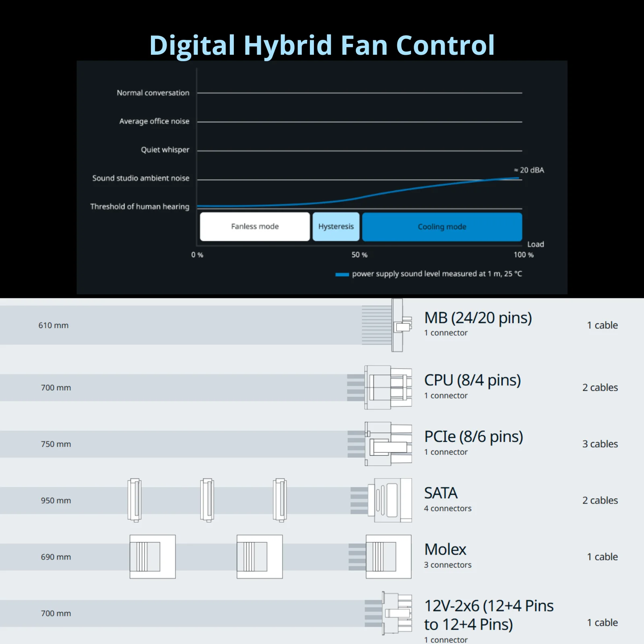Click the 610 mm cable length label

(x=54, y=325)
